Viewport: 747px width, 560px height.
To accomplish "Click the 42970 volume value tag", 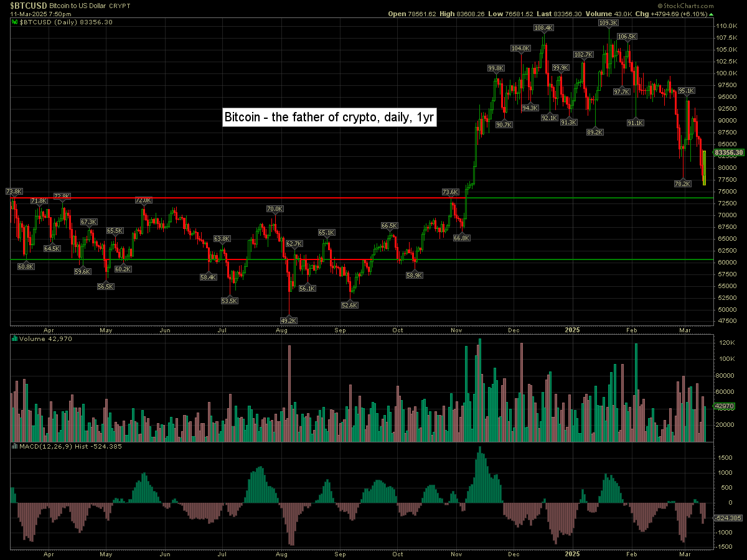I will [x=725, y=406].
